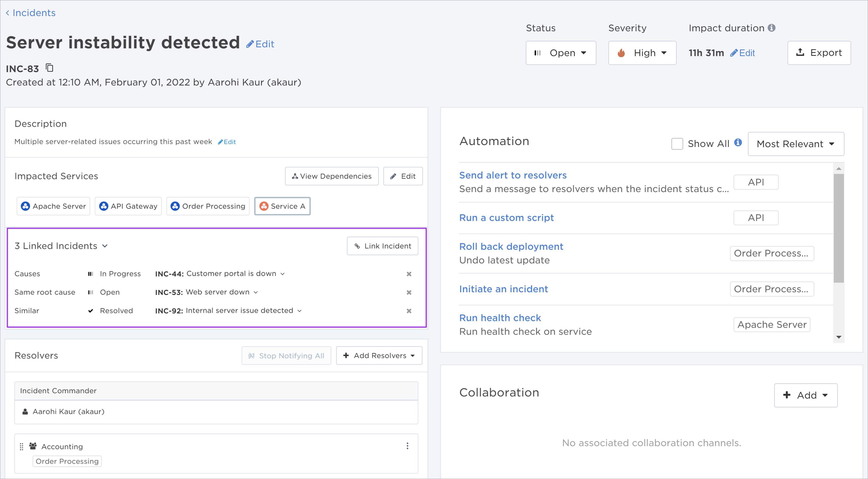Select the Service A chip
The width and height of the screenshot is (868, 479).
(282, 206)
